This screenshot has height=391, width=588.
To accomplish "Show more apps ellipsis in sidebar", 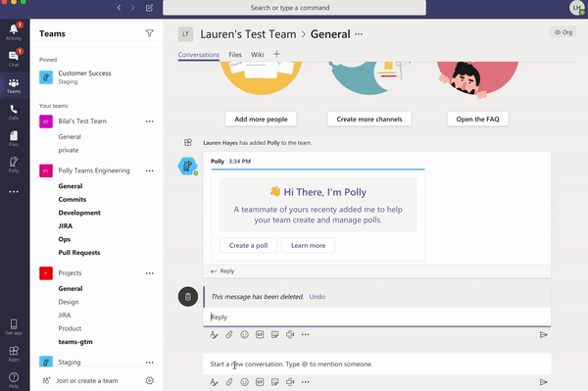I will click(14, 191).
